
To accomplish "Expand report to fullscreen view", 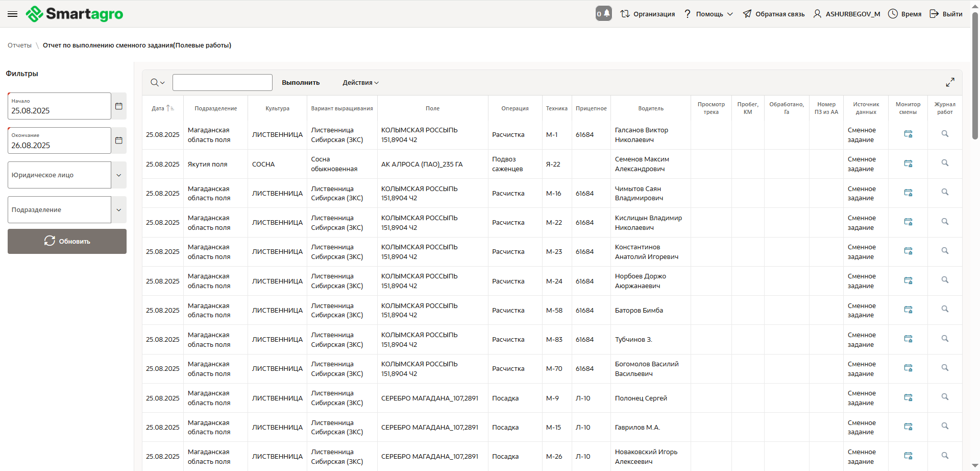I will (x=950, y=82).
